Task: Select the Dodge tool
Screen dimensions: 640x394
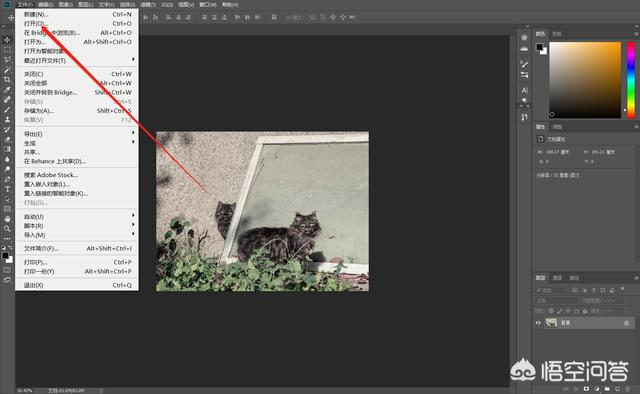Action: point(7,169)
